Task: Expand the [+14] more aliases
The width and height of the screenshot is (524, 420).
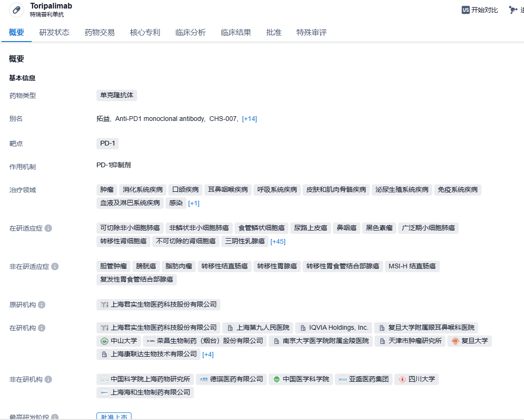Action: [x=249, y=119]
